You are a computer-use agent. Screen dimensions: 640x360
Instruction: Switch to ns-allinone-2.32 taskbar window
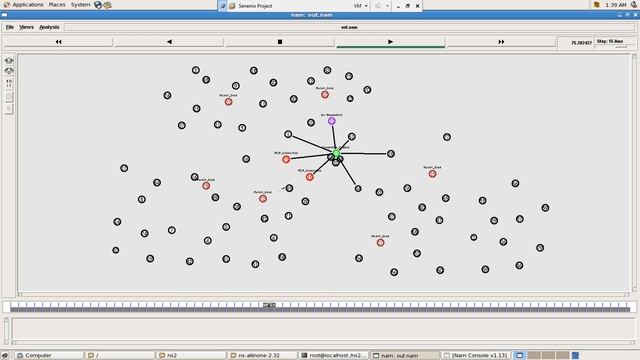click(x=262, y=355)
